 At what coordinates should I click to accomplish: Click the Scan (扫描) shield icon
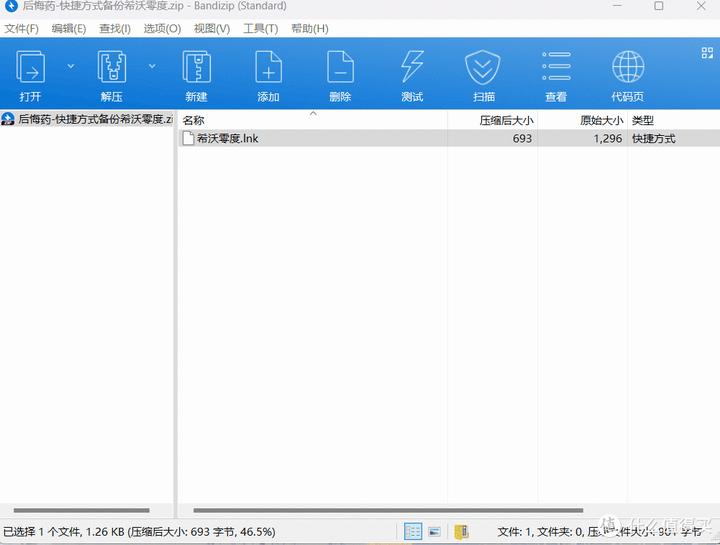coord(483,67)
